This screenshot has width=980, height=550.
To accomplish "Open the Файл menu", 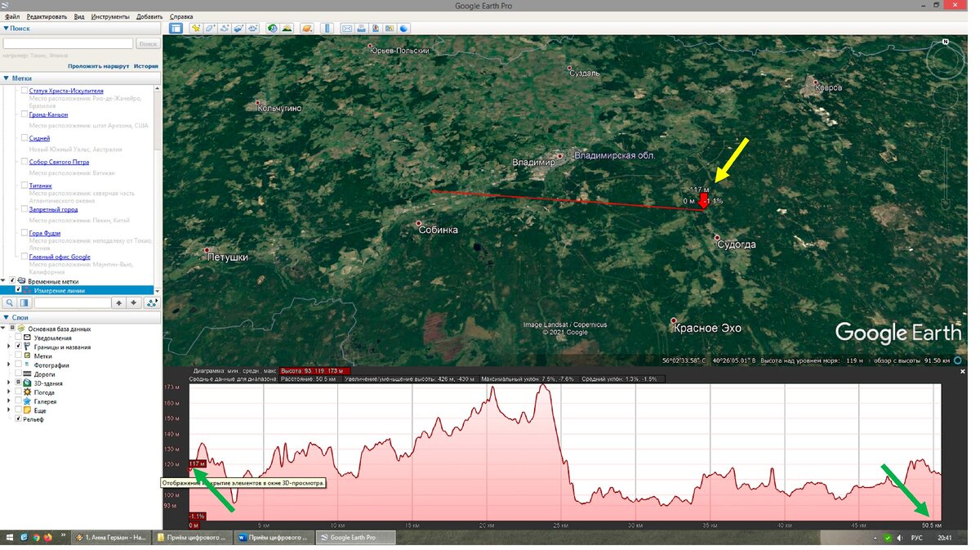I will click(11, 16).
